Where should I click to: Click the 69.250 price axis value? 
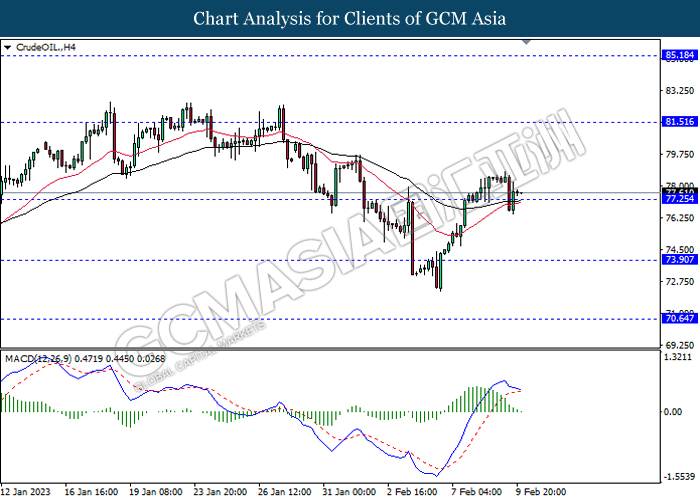pyautogui.click(x=679, y=346)
